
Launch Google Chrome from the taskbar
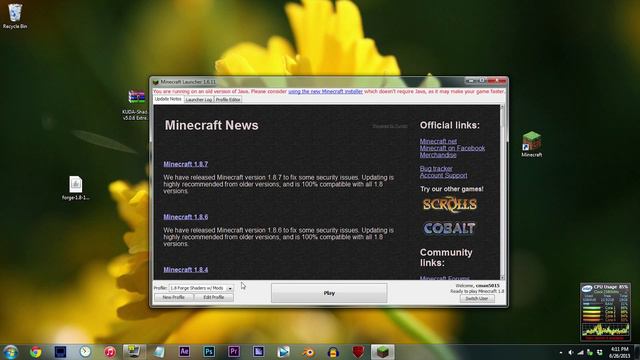[x=36, y=352]
